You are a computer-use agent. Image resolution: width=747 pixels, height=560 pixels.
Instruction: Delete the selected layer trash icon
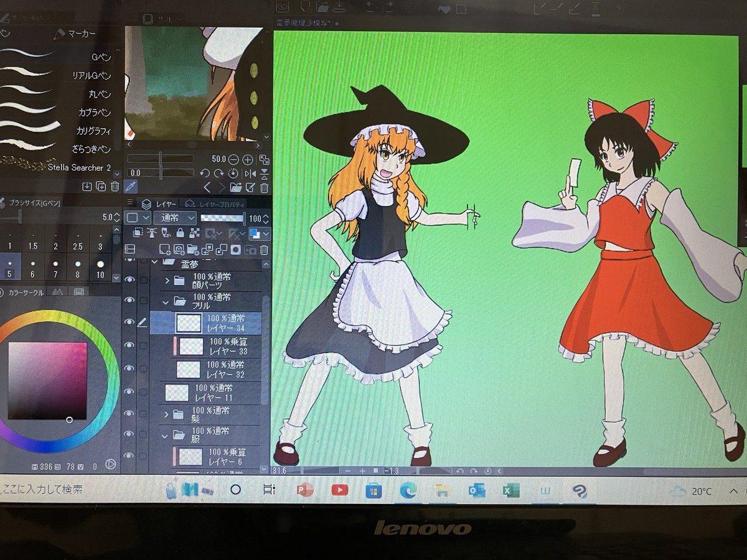tap(264, 250)
